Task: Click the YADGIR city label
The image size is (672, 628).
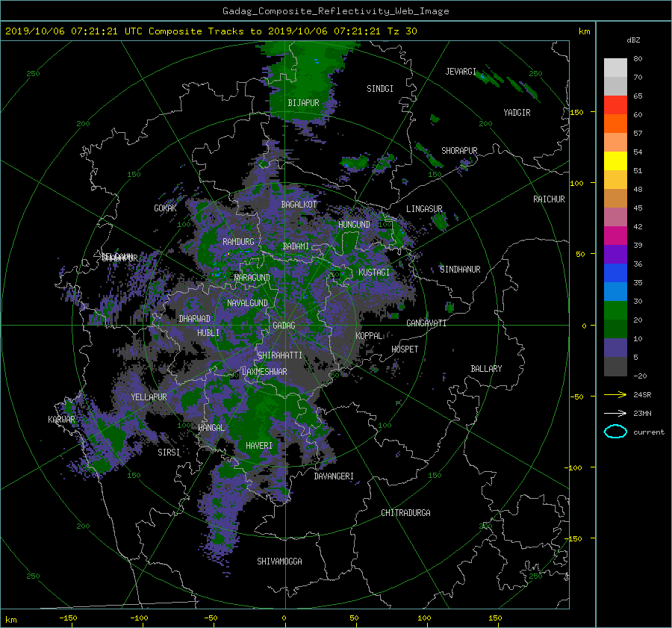Action: pyautogui.click(x=517, y=113)
